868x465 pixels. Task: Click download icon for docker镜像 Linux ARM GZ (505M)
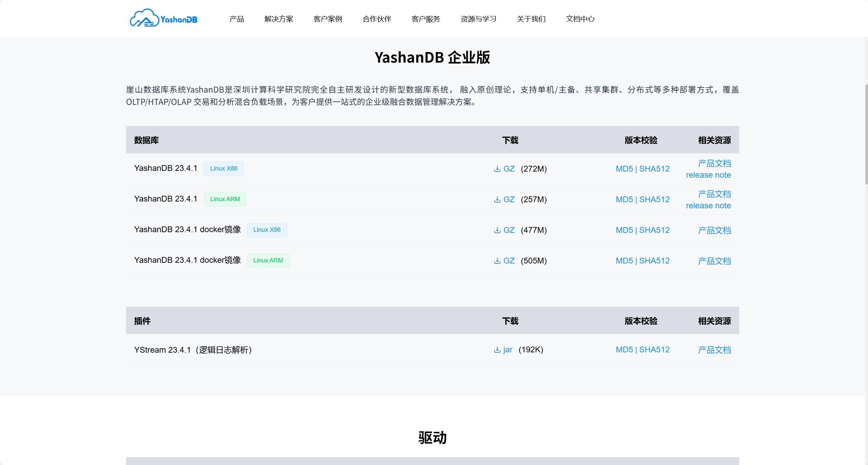[x=497, y=261]
